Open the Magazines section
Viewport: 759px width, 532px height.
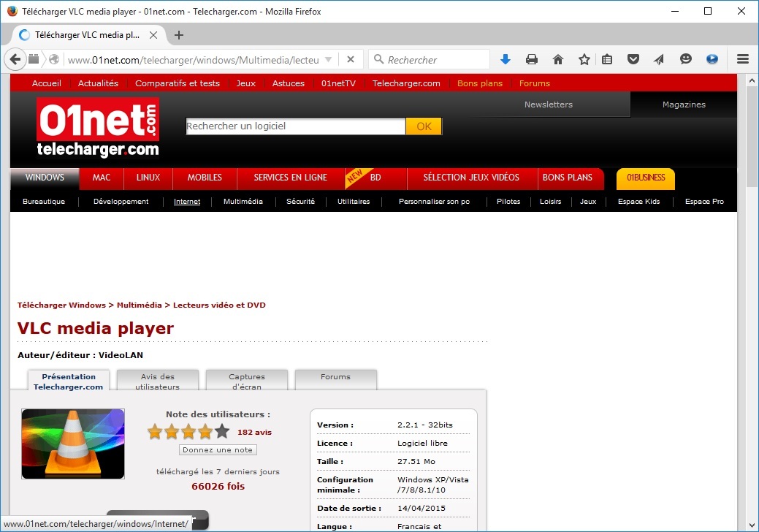684,104
